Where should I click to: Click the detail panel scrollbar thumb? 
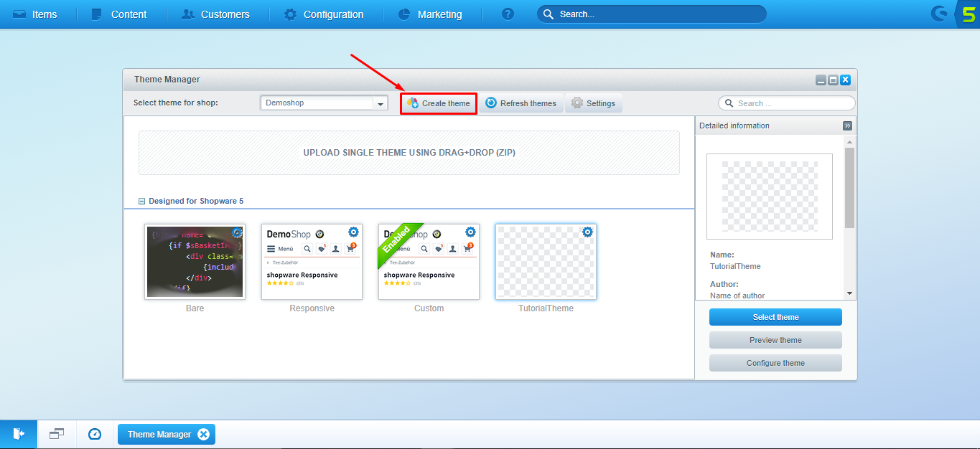point(850,188)
